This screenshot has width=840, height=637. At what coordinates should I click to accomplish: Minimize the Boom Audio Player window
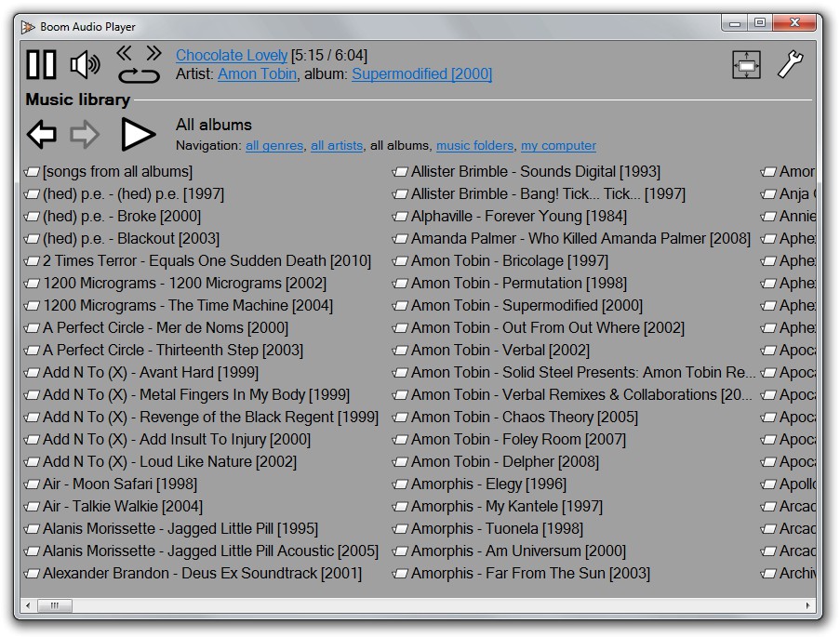click(735, 23)
